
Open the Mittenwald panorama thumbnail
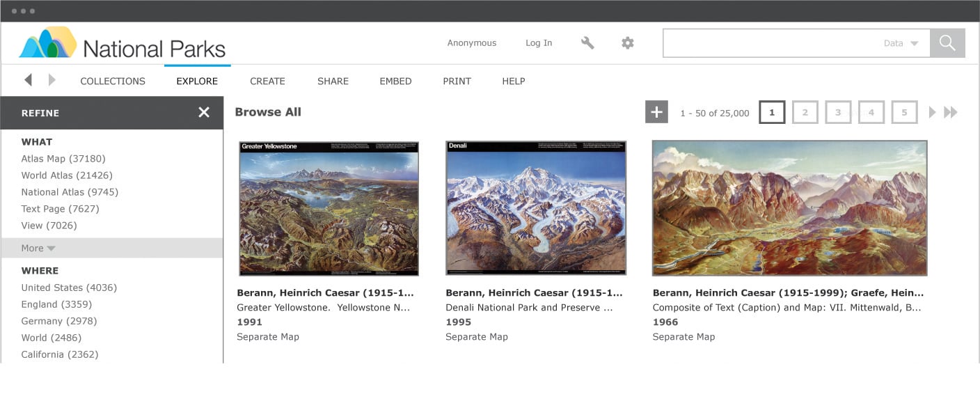coord(790,208)
